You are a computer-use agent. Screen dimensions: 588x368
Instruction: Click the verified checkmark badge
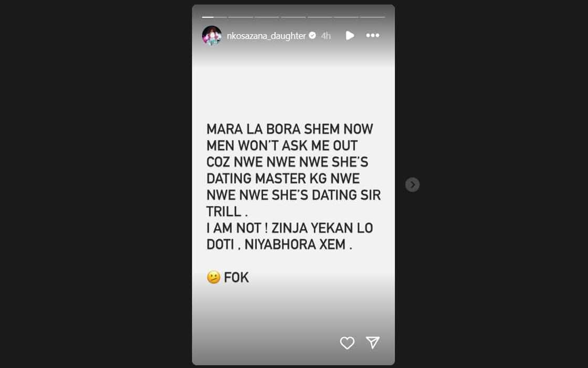click(312, 36)
